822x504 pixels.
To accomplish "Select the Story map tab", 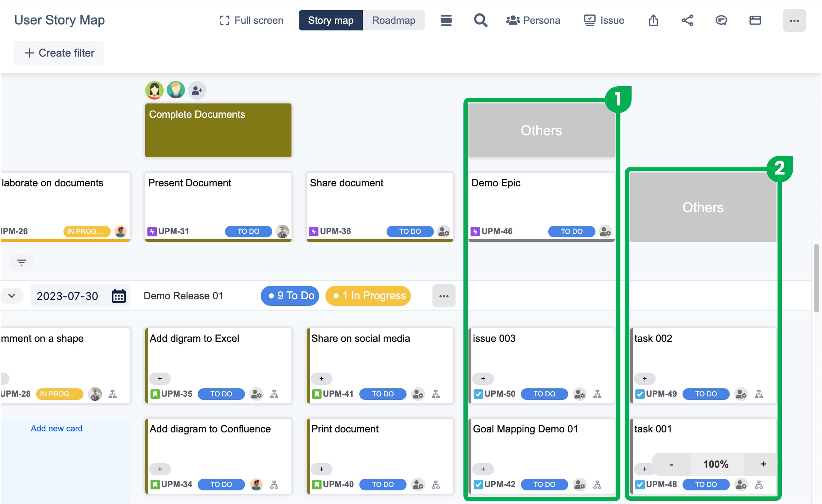I will pos(331,20).
